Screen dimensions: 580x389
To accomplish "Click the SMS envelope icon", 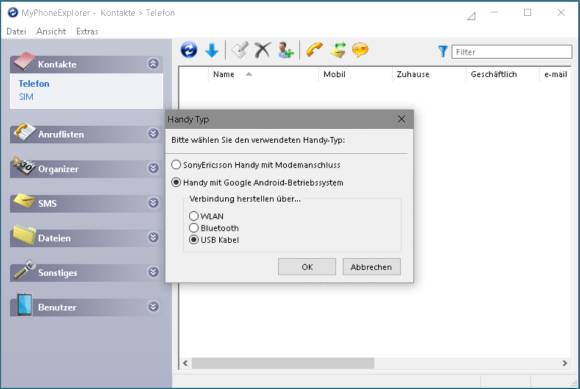I will [24, 201].
